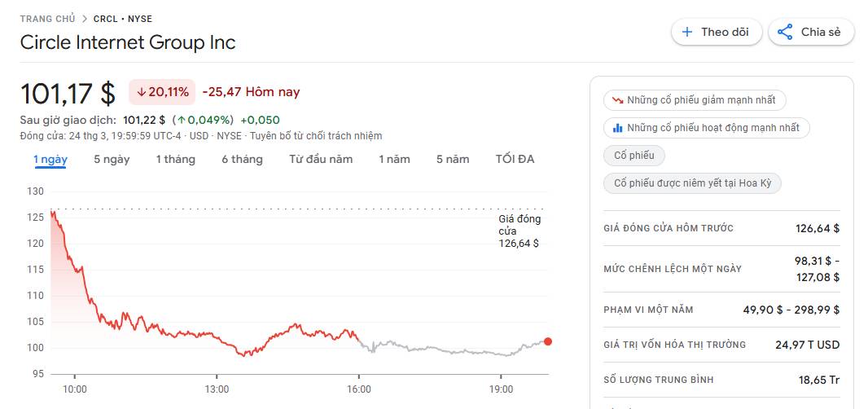Viewport: 868px width, 409px height.
Task: Switch chart to 1 tháng range
Action: click(175, 159)
